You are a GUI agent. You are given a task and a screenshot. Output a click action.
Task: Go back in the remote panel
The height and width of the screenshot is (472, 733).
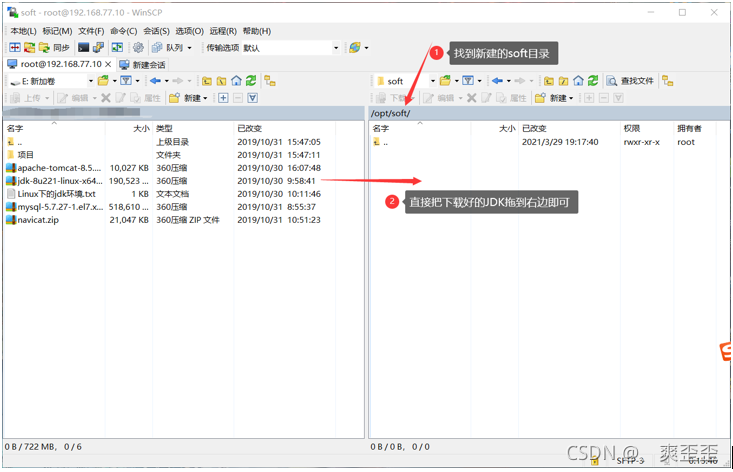(x=497, y=81)
